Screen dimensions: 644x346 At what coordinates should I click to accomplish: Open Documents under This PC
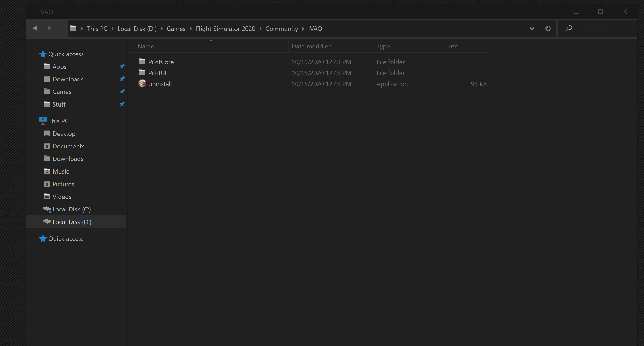point(68,146)
